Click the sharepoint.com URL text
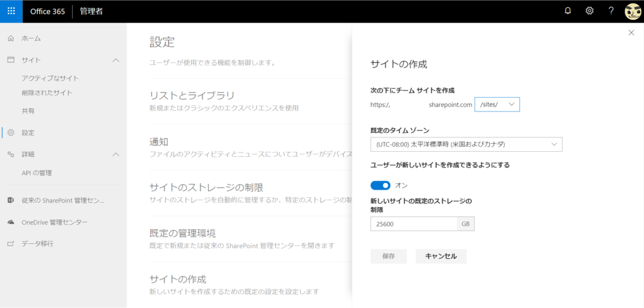644x308 pixels. click(450, 105)
